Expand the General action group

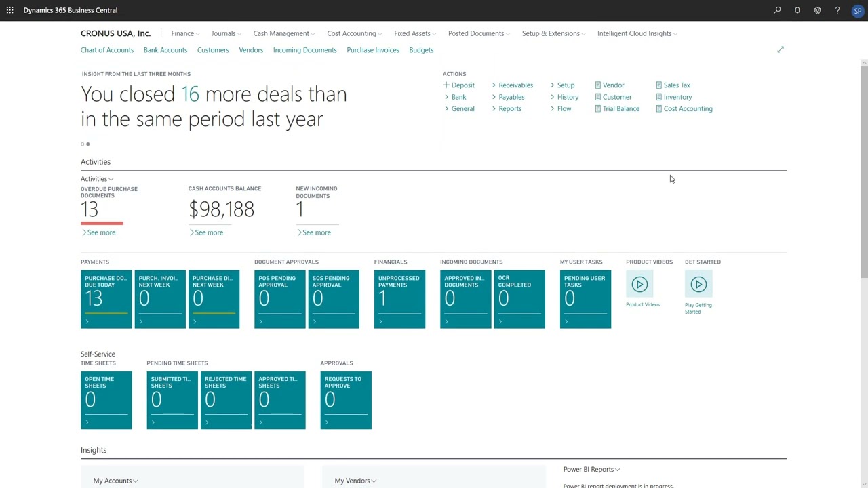[459, 108]
